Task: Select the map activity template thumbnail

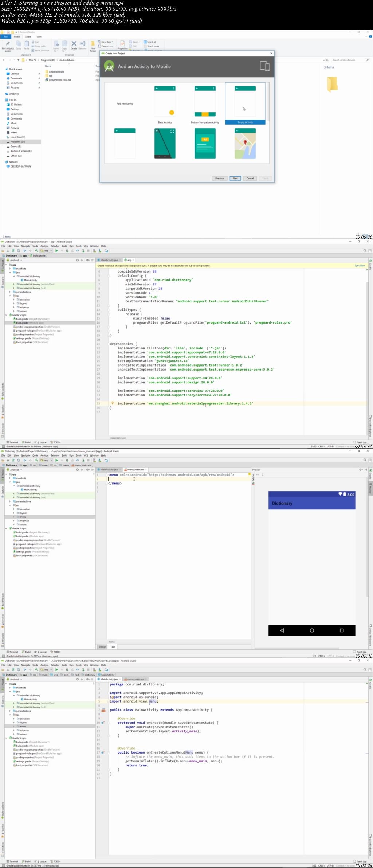Action: click(245, 143)
